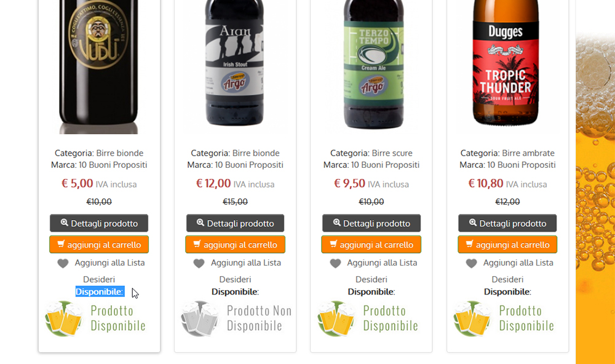Add Aran Irish Stout to cart
This screenshot has height=364, width=615.
pyautogui.click(x=235, y=244)
